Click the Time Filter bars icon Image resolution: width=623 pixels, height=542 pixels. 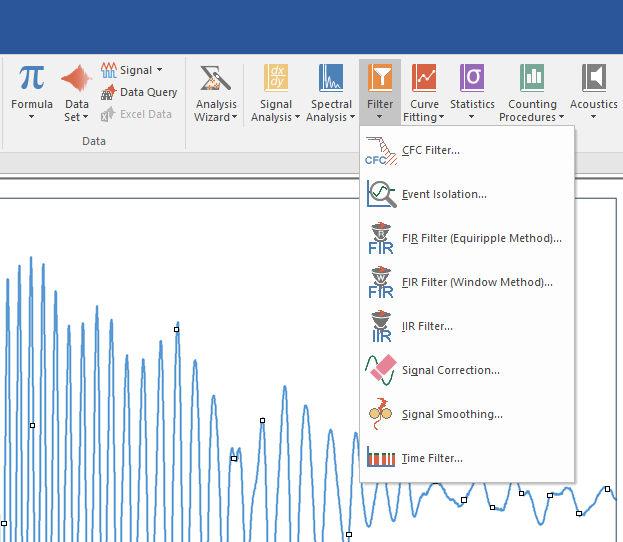coord(381,457)
